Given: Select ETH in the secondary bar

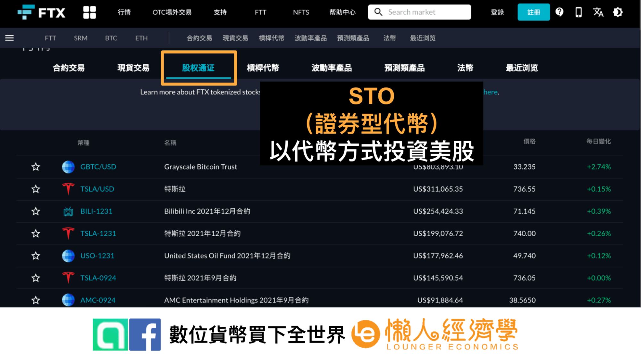Looking at the screenshot, I should tap(141, 38).
